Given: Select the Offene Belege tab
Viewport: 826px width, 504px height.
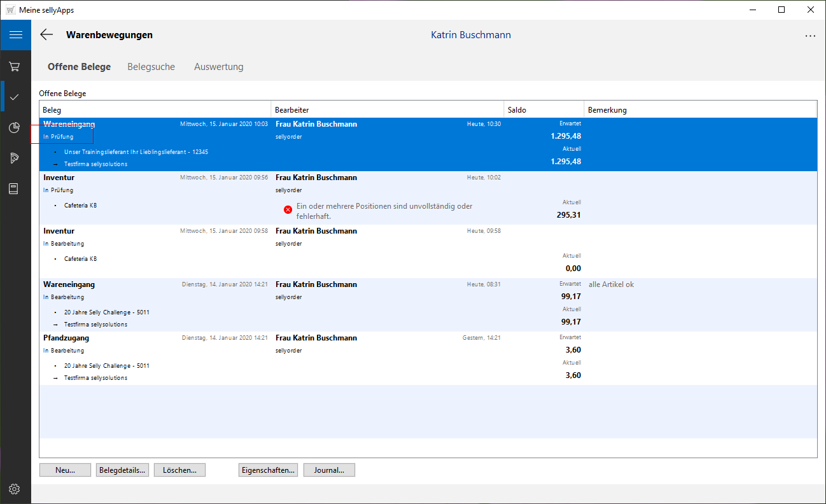Looking at the screenshot, I should (x=79, y=67).
